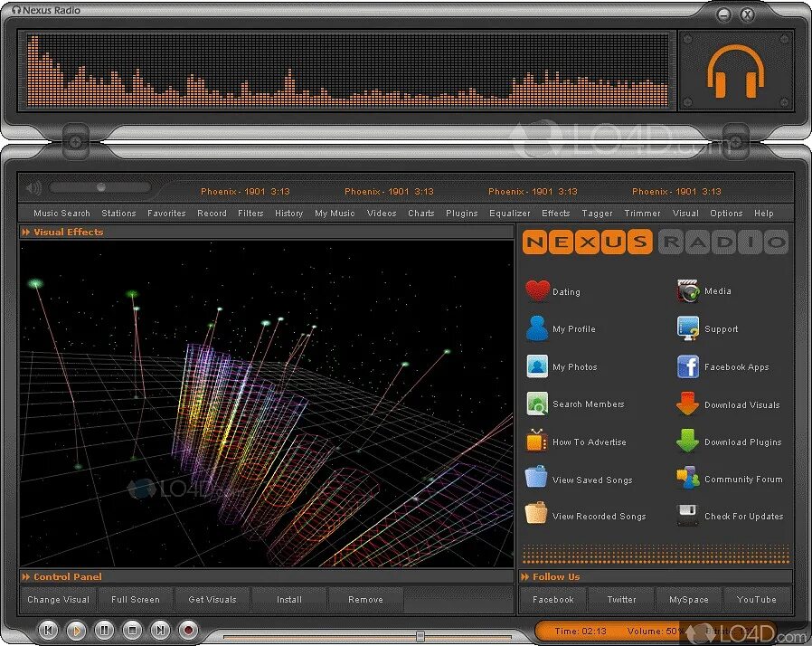The width and height of the screenshot is (812, 646).
Task: Open the Support monitor icon
Action: (x=688, y=328)
